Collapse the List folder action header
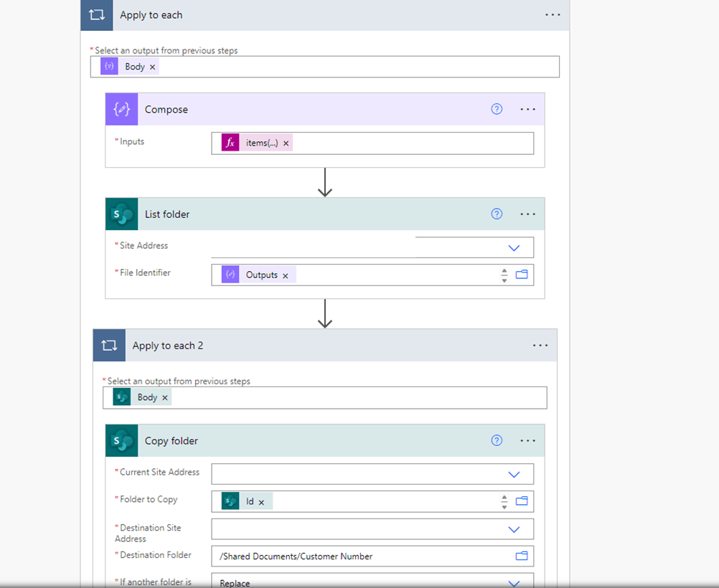719x588 pixels. pos(324,214)
